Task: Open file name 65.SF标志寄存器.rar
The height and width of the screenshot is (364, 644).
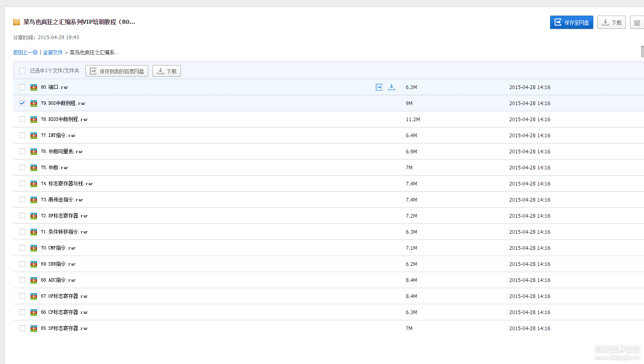Action: coord(64,328)
